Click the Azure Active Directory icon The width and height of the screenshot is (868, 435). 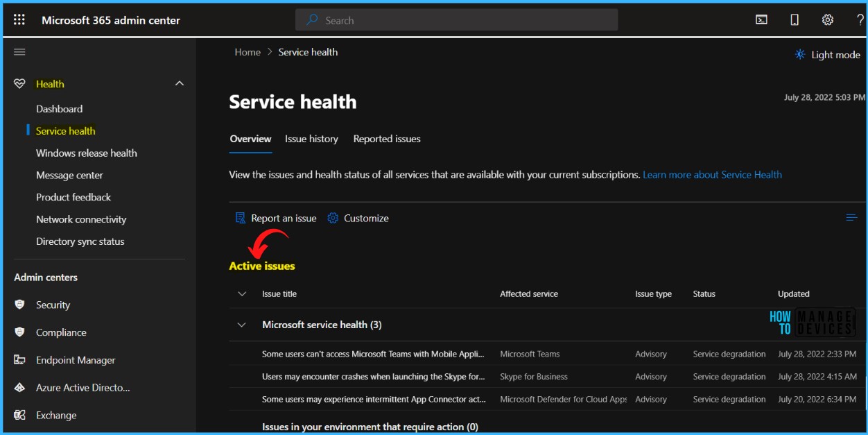click(19, 388)
